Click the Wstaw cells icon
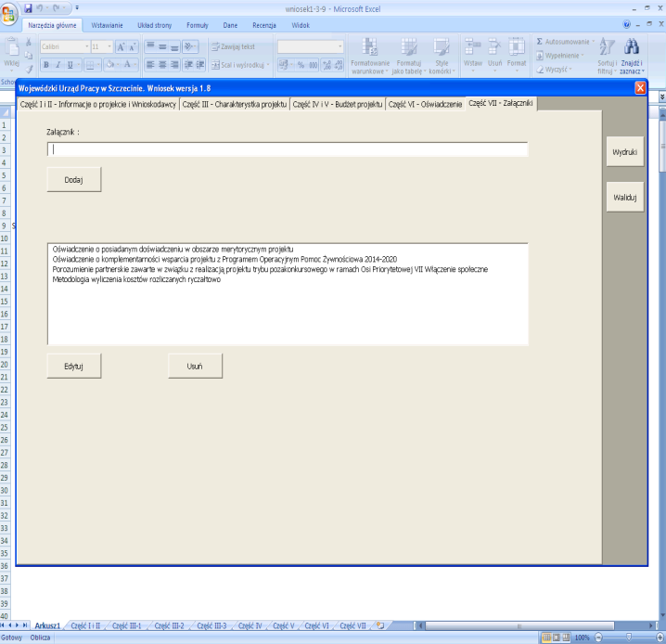666x644 pixels. 473,54
